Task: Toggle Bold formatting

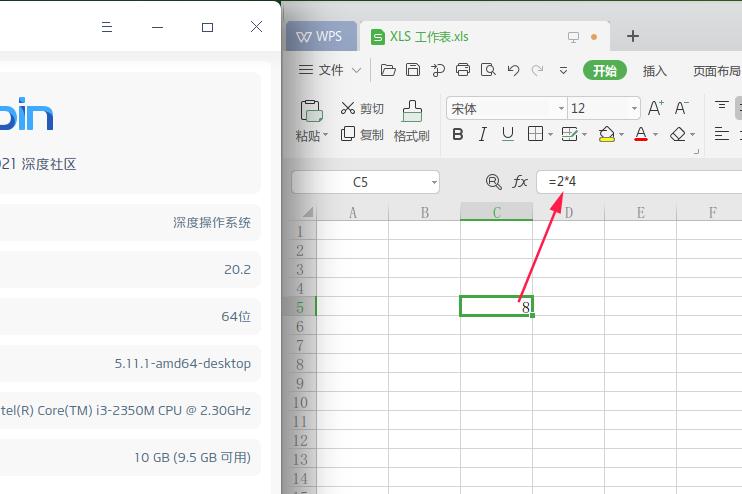Action: (458, 134)
